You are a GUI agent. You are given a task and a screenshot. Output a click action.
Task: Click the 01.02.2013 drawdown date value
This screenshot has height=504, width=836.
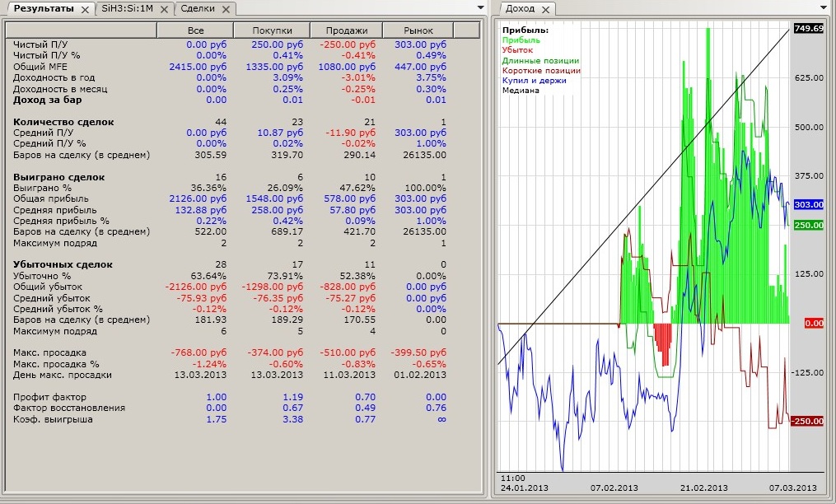tap(420, 375)
